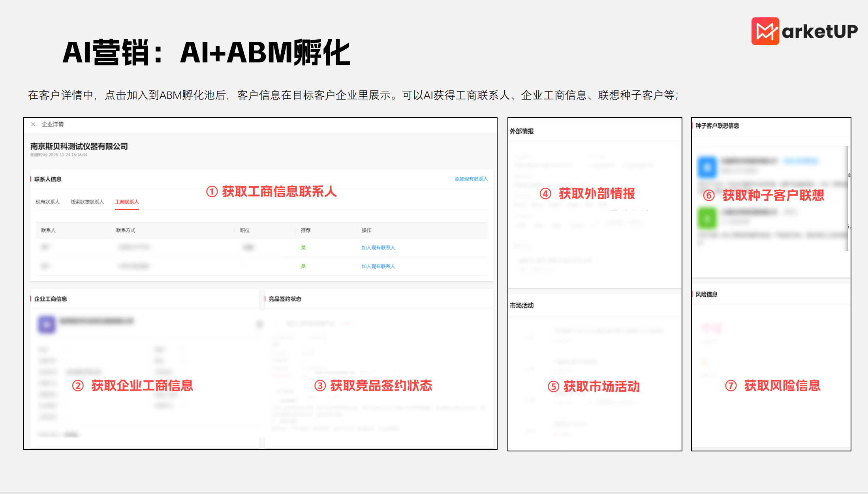Click the close X on the 企业详情 panel
The height and width of the screenshot is (494, 868).
coord(34,124)
